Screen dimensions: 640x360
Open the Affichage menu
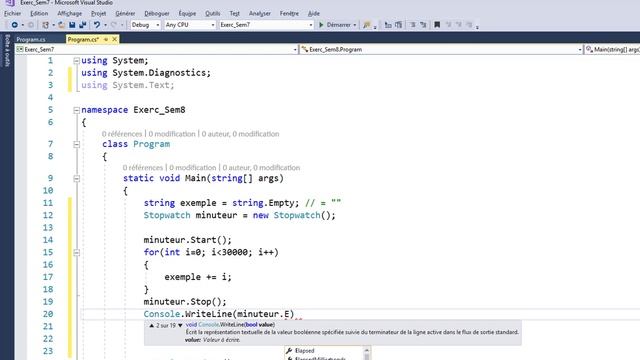(x=69, y=13)
